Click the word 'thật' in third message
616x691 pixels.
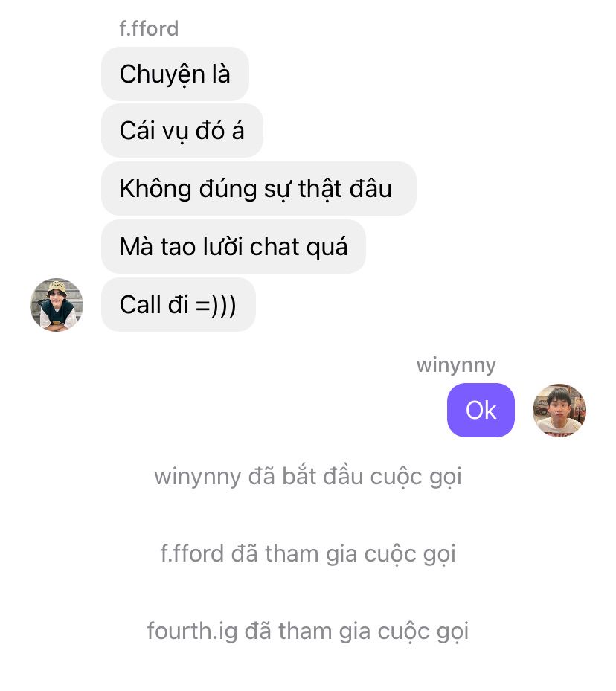point(321,190)
